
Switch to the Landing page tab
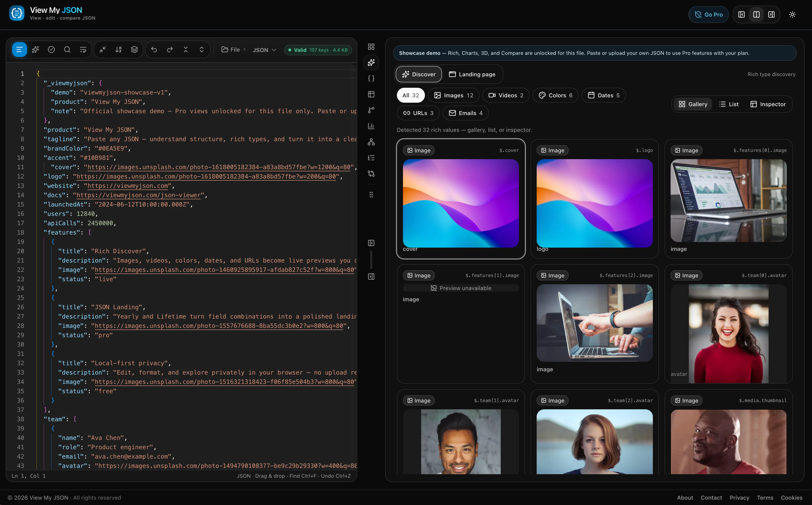[x=472, y=74]
